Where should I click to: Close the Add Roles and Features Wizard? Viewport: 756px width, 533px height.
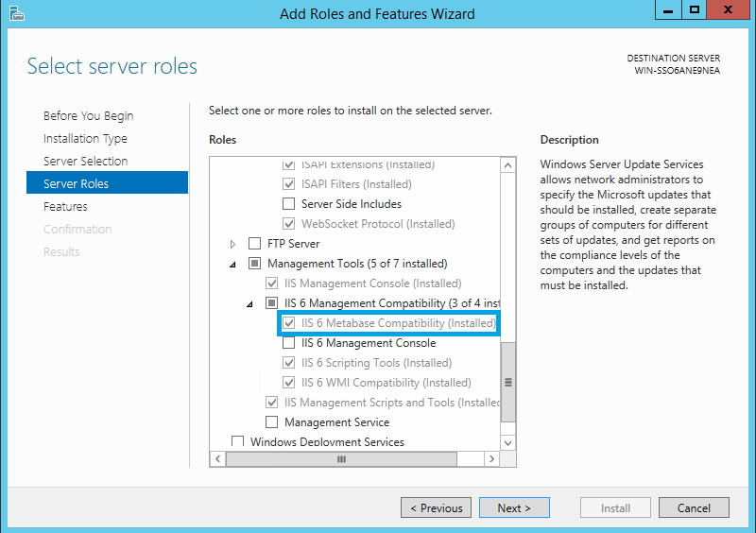pos(728,9)
